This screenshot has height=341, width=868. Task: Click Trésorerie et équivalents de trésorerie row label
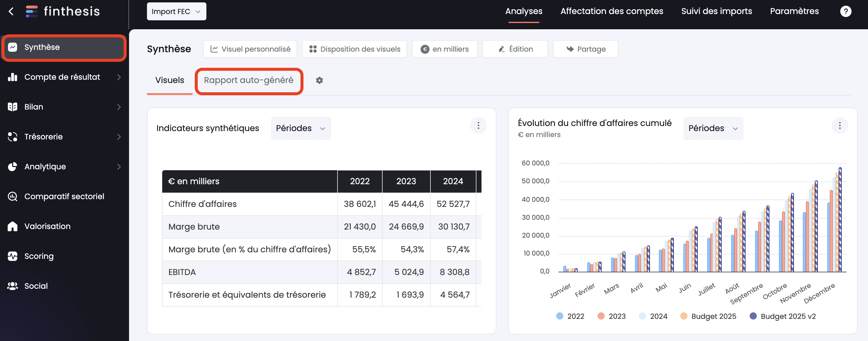247,295
